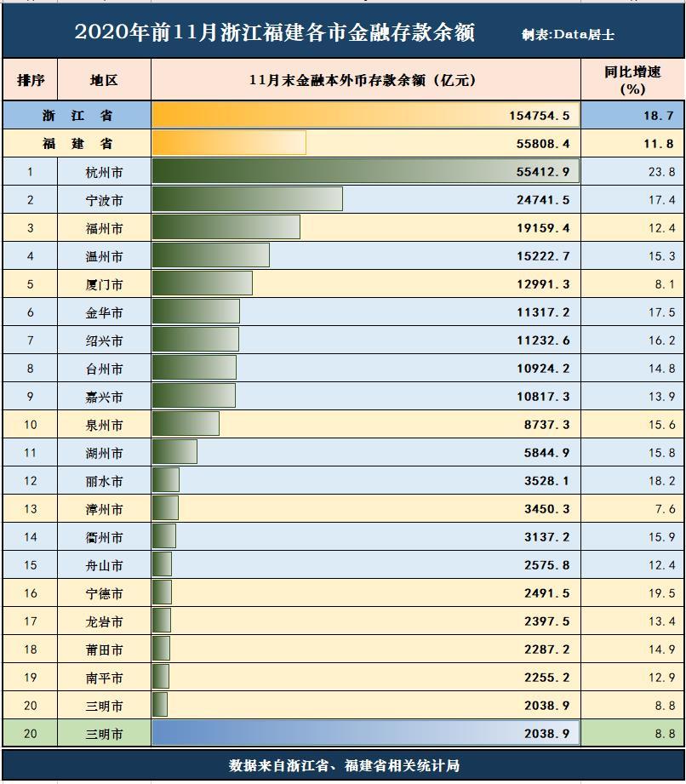Select growth rate 23.8

(x=661, y=171)
